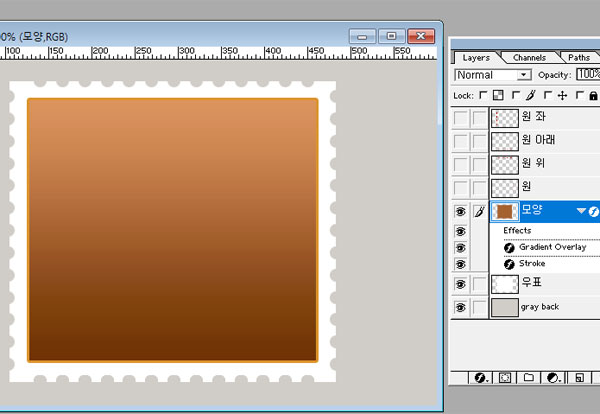600x414 pixels.
Task: Select the 원 layer name
Action: [x=526, y=186]
